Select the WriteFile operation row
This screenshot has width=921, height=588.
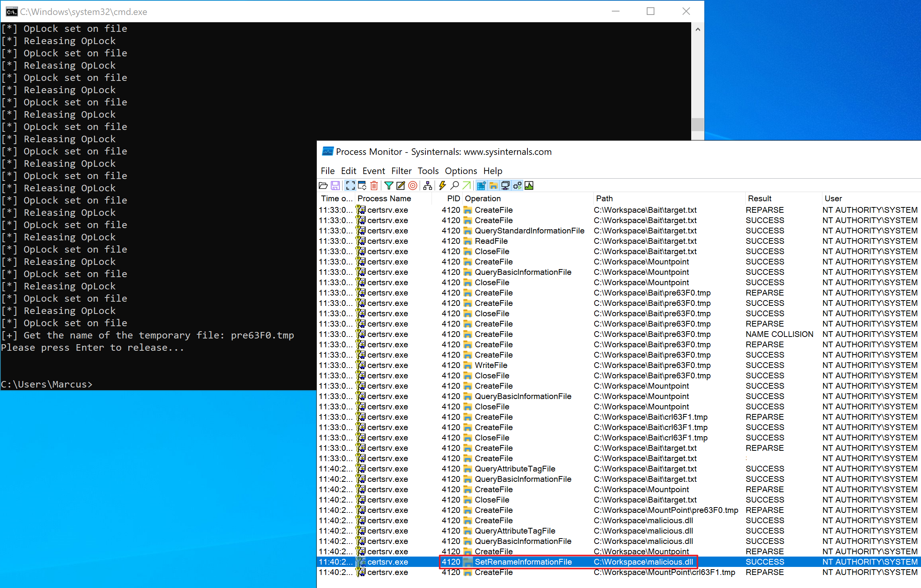point(618,365)
